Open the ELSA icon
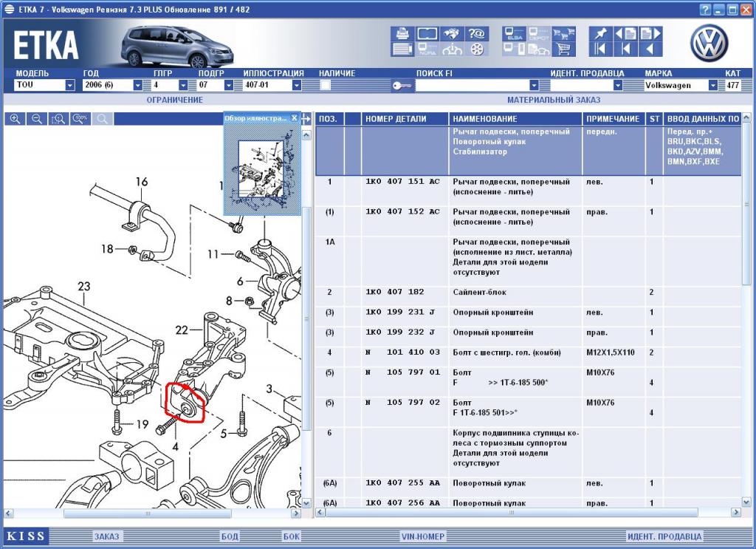The height and width of the screenshot is (549, 756). [x=514, y=34]
